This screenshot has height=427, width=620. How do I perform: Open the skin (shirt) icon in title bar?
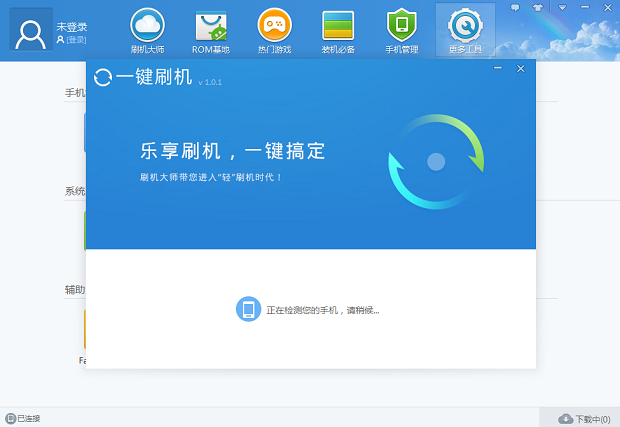[x=536, y=5]
